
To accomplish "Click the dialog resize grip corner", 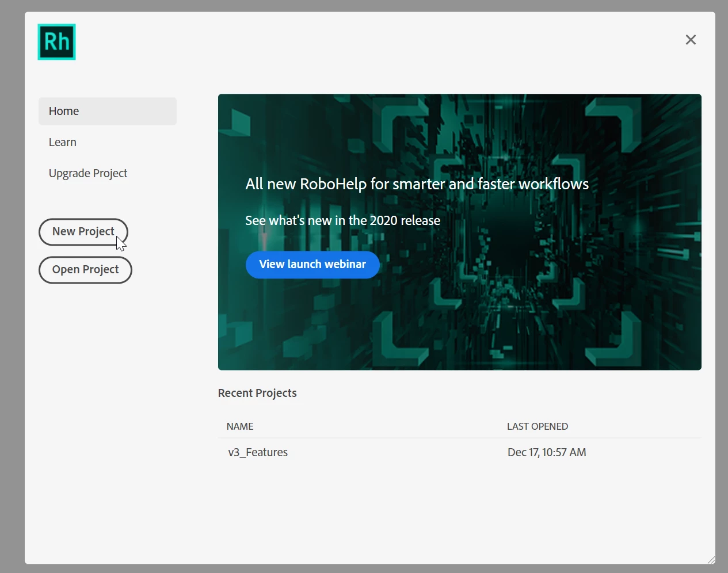I will (x=711, y=560).
